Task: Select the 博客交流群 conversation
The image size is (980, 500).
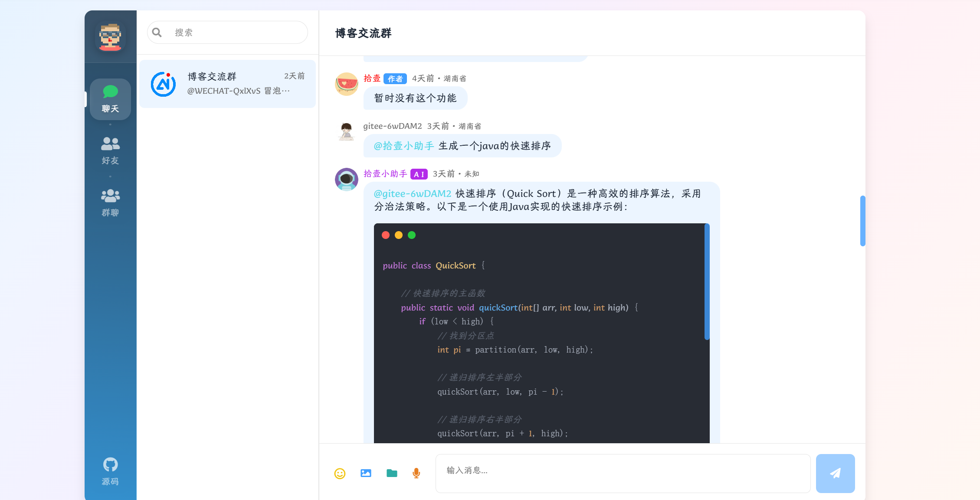Action: tap(227, 84)
